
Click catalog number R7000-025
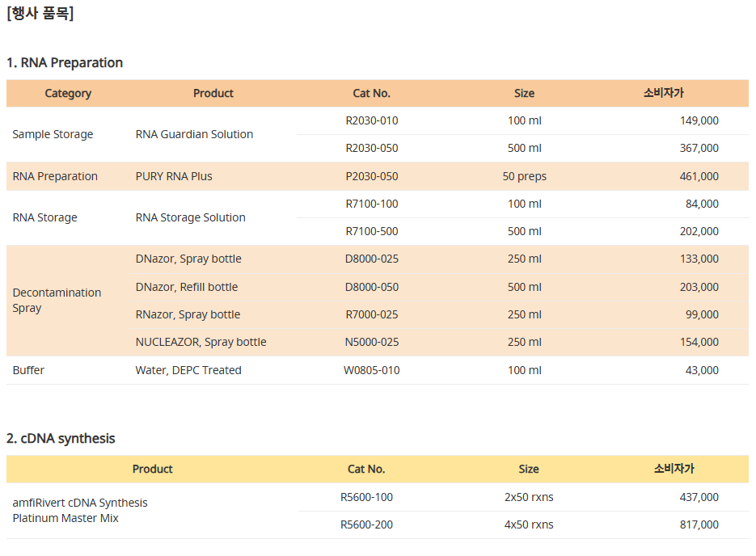pyautogui.click(x=372, y=314)
